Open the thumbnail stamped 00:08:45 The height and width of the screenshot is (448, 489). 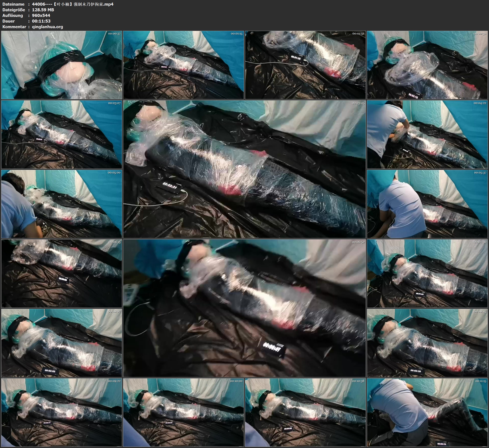point(427,343)
